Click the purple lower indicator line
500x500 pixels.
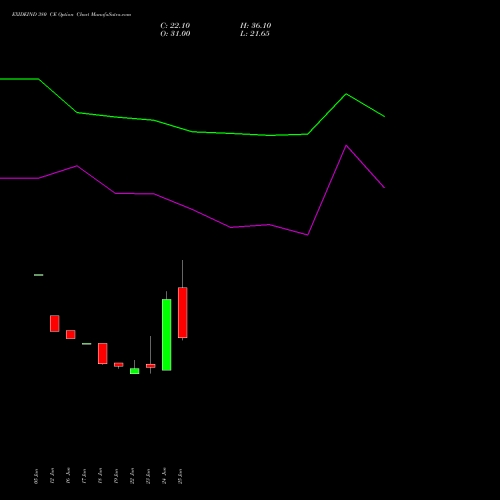pos(192,209)
